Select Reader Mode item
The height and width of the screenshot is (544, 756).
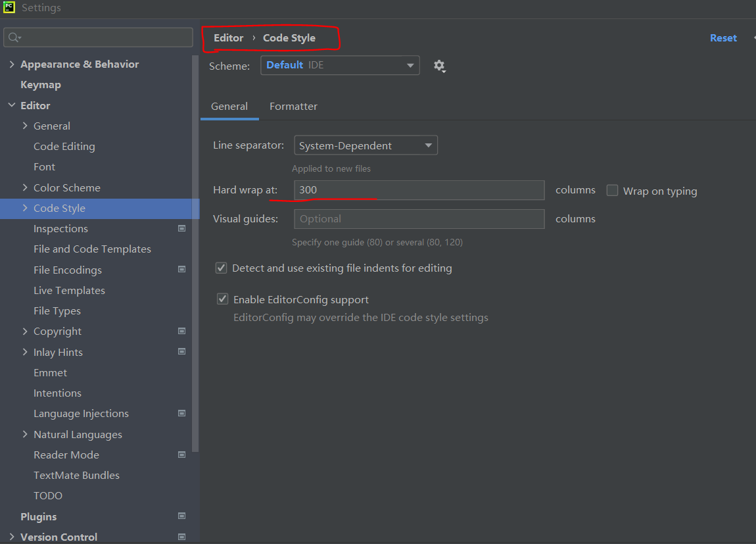(66, 455)
